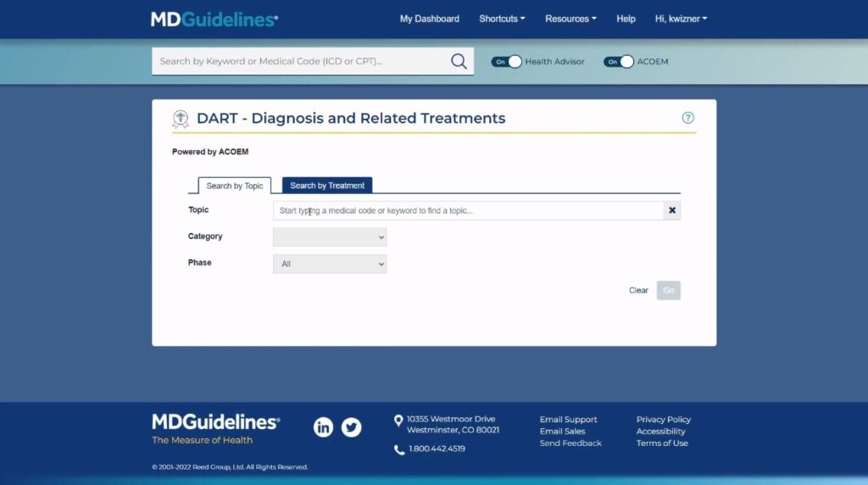The image size is (868, 485).
Task: Open the Accessibility link
Action: (660, 432)
